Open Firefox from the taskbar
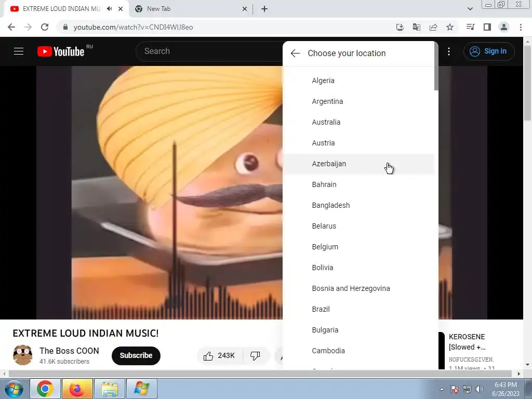The image size is (532, 399). (x=77, y=389)
